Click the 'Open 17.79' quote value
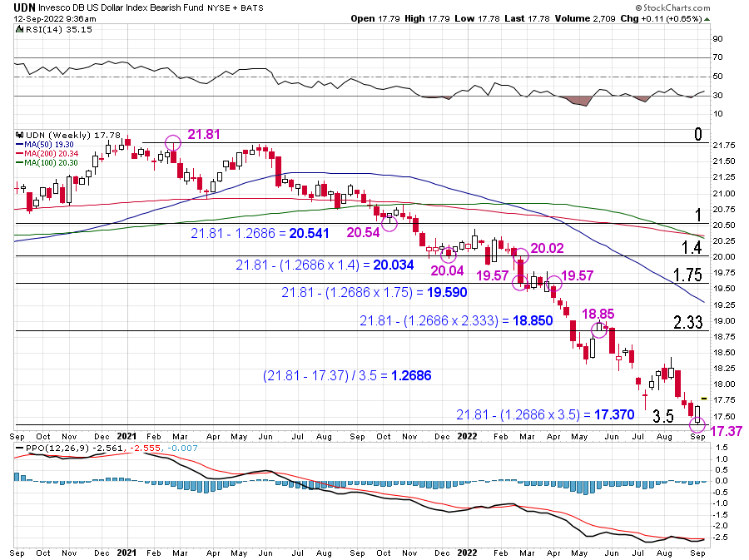Viewport: 749px width, 560px height. 375,18
